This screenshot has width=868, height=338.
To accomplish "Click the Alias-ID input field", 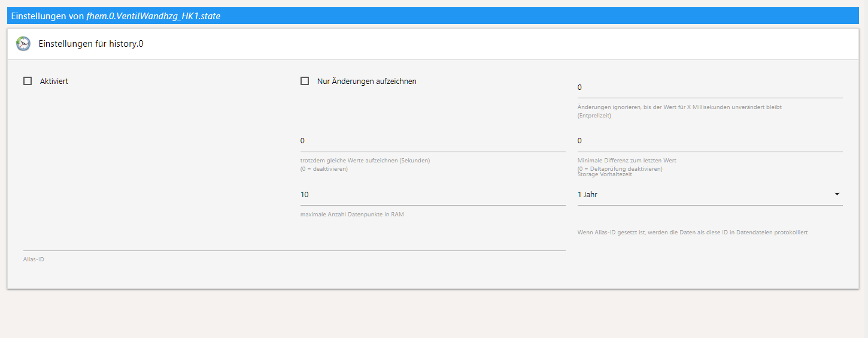I will pos(295,241).
